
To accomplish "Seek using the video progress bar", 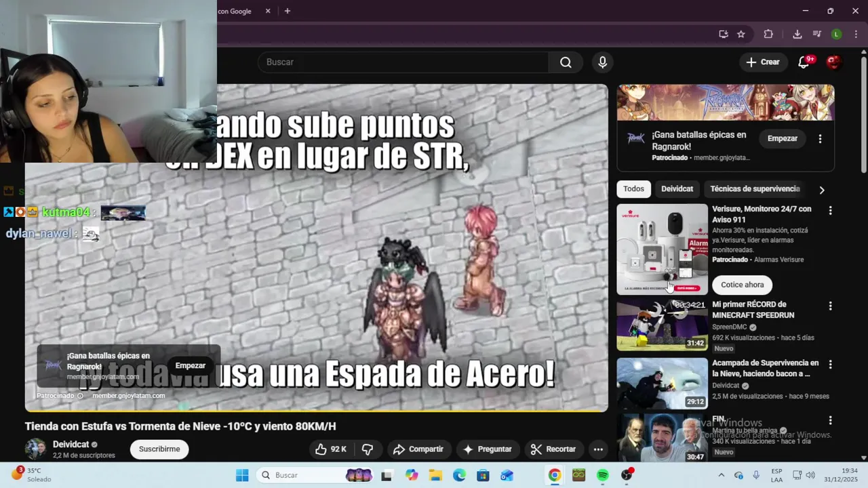I will click(x=316, y=411).
